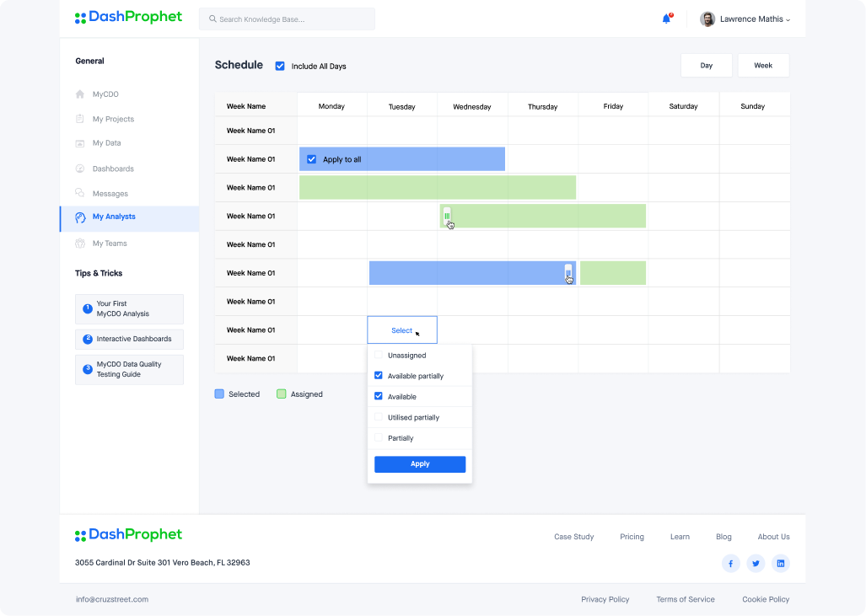The width and height of the screenshot is (866, 616).
Task: Enable the Utilised partially checkbox
Action: (379, 417)
